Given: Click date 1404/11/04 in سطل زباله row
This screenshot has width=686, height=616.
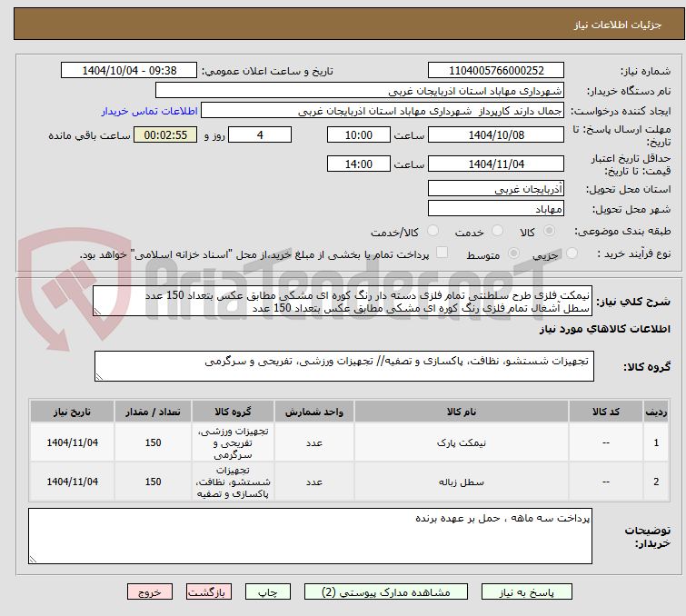Looking at the screenshot, I should pos(72,482).
